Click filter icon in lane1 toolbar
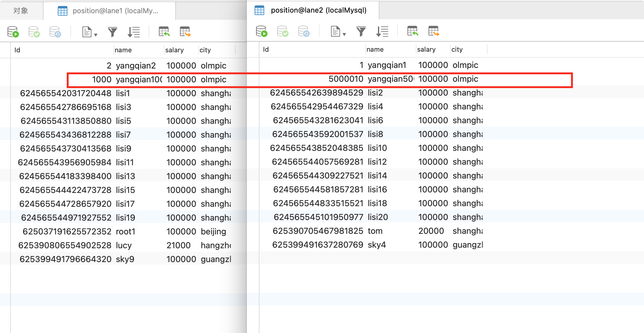This screenshot has width=644, height=333. pyautogui.click(x=112, y=32)
